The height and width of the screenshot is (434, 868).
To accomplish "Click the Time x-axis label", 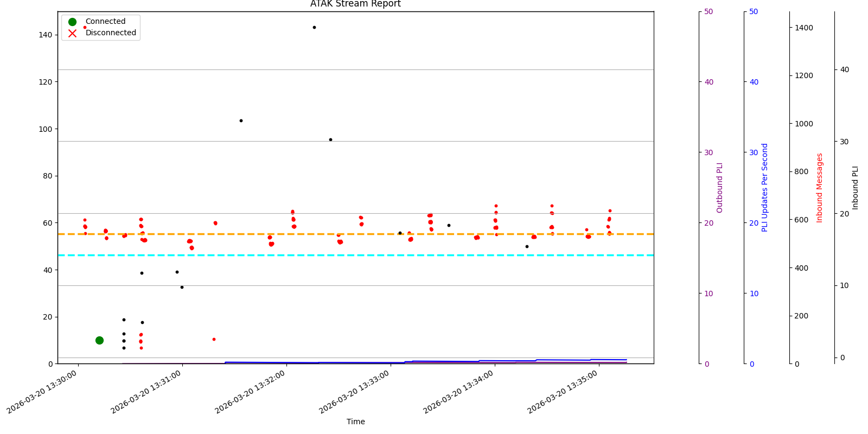I will [x=355, y=422].
